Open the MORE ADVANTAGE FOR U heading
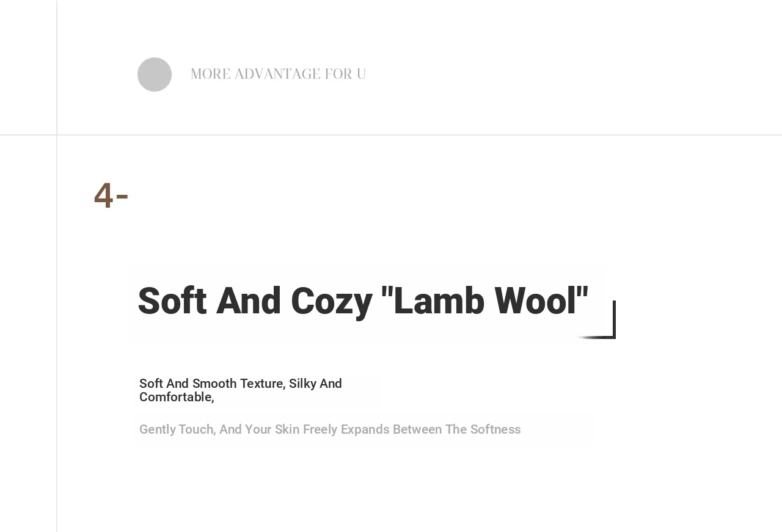The image size is (782, 532). [x=278, y=75]
